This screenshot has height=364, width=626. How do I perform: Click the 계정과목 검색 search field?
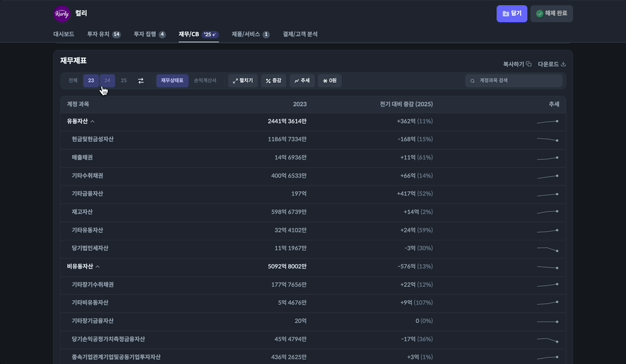(x=518, y=81)
